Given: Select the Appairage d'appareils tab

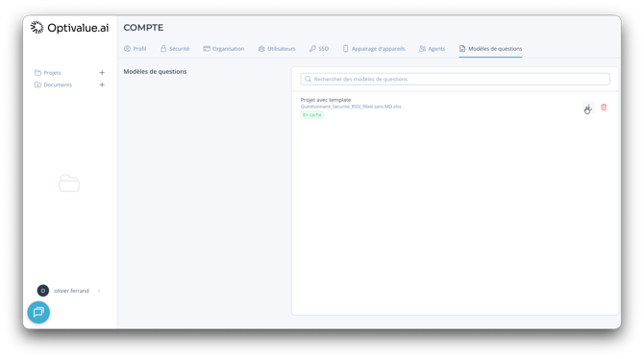Looking at the screenshot, I should tap(374, 48).
